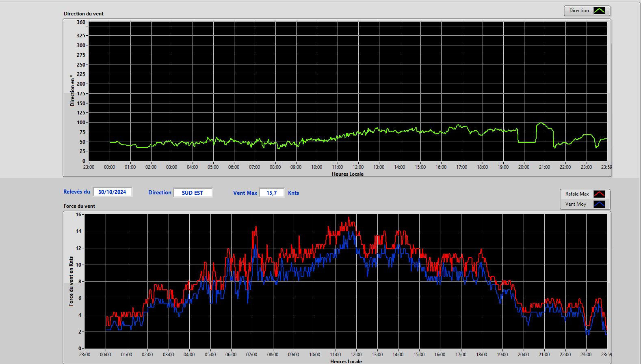
Task: Click the Vent Max value 15,7
Action: tap(271, 193)
